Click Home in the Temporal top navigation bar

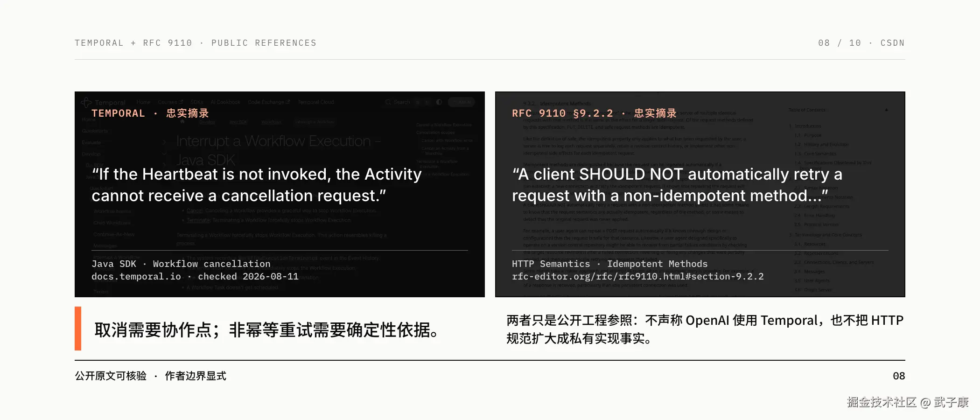(x=143, y=102)
